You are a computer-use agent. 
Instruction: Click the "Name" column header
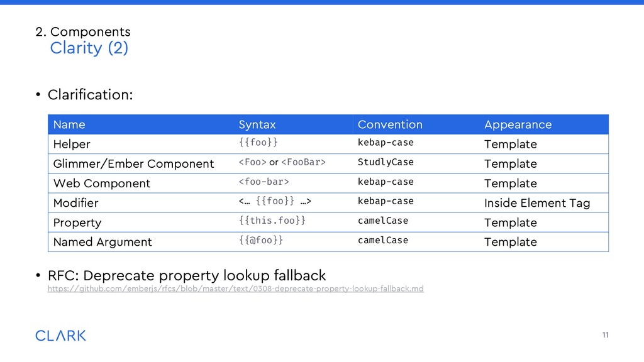69,124
